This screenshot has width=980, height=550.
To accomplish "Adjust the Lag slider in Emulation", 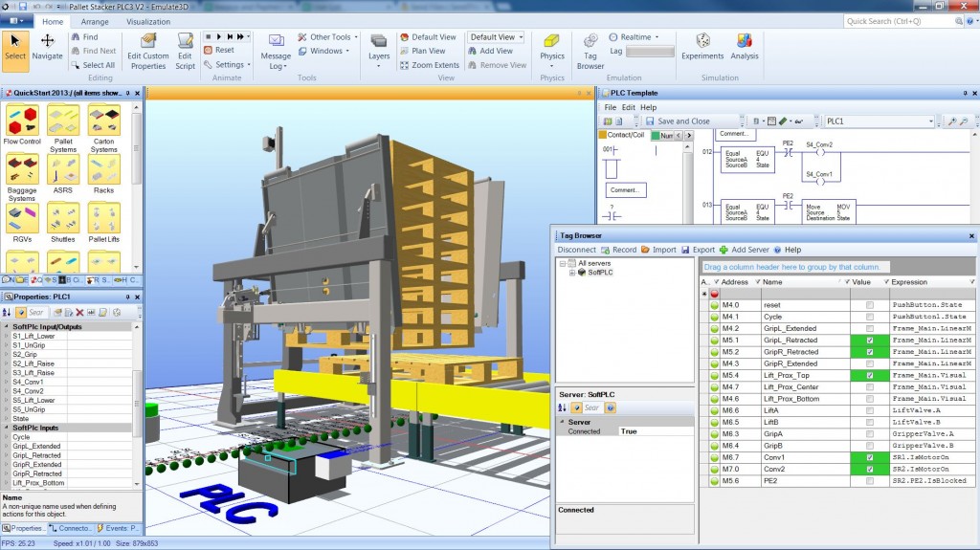I will coord(650,52).
